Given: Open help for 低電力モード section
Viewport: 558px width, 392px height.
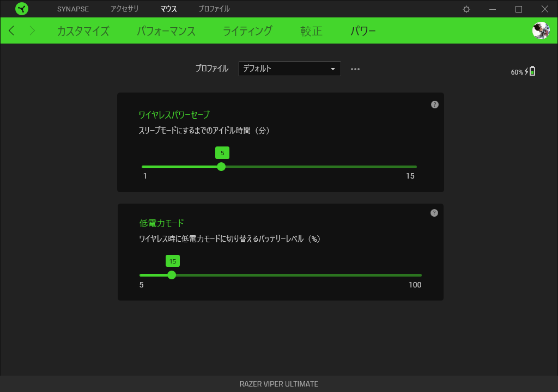Looking at the screenshot, I should pos(434,213).
